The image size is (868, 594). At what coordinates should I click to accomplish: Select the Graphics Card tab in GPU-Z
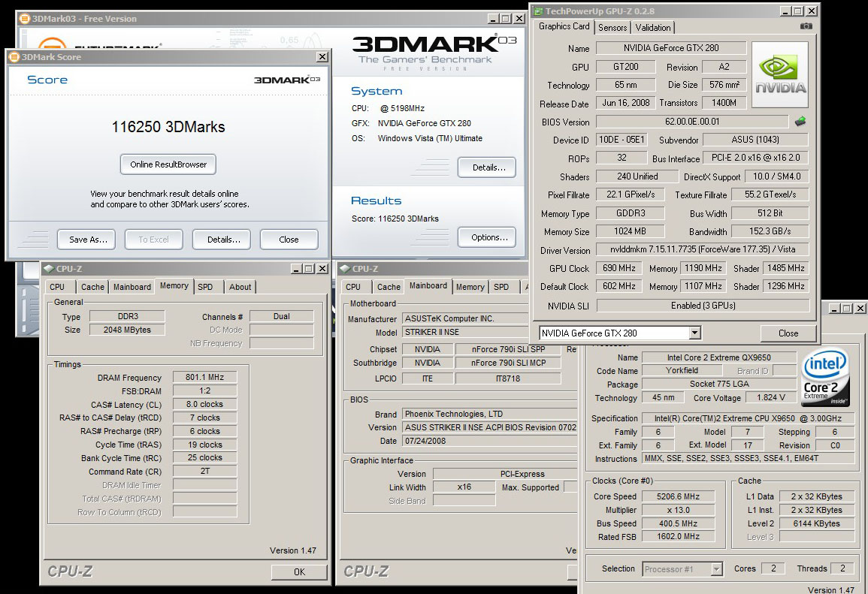(564, 26)
